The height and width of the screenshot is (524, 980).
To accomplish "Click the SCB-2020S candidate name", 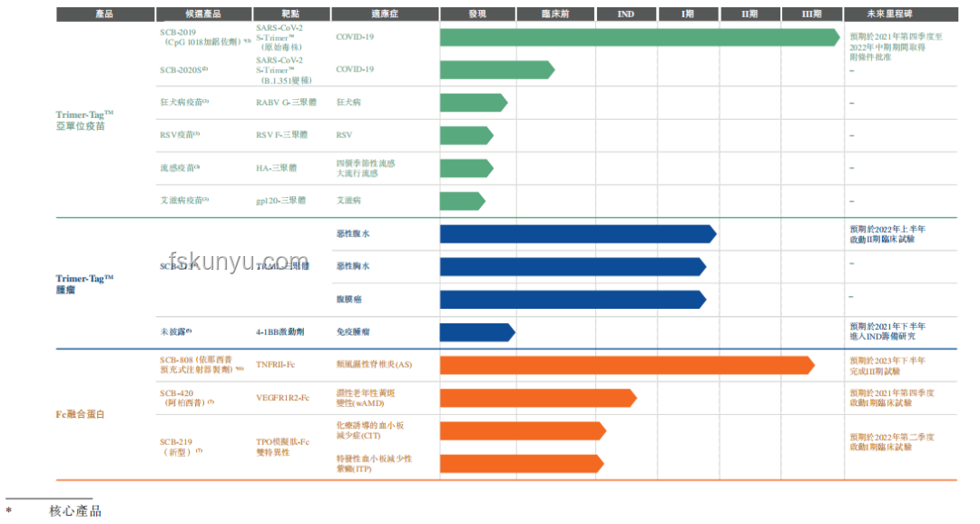I will tap(183, 70).
